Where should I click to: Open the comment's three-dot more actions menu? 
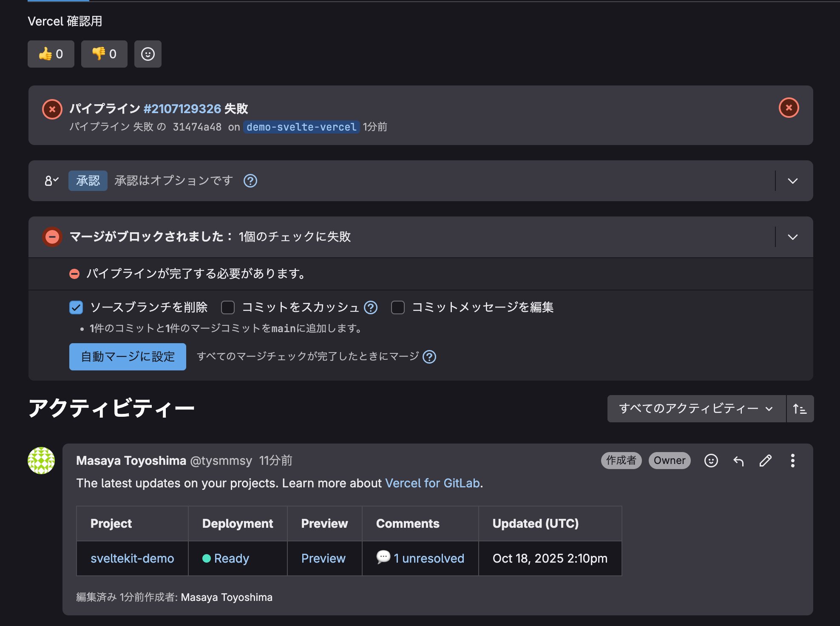click(792, 461)
